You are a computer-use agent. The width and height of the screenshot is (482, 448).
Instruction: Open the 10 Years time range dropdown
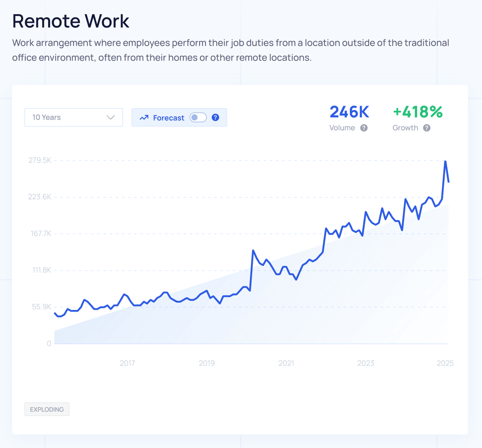(x=74, y=117)
